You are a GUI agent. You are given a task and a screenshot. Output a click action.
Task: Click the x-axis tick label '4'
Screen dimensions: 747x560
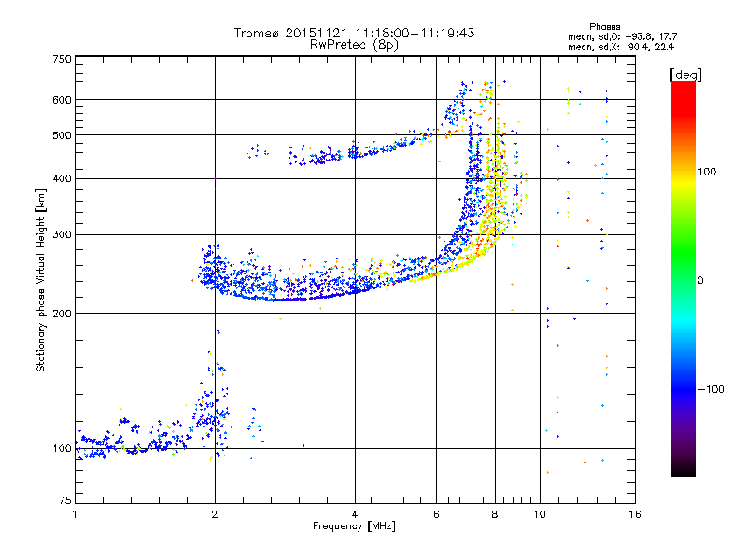355,514
